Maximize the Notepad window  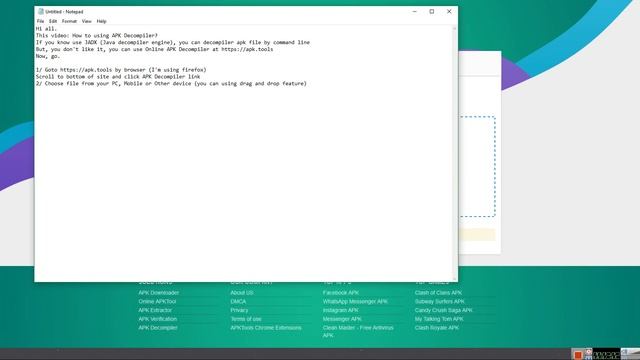432,11
